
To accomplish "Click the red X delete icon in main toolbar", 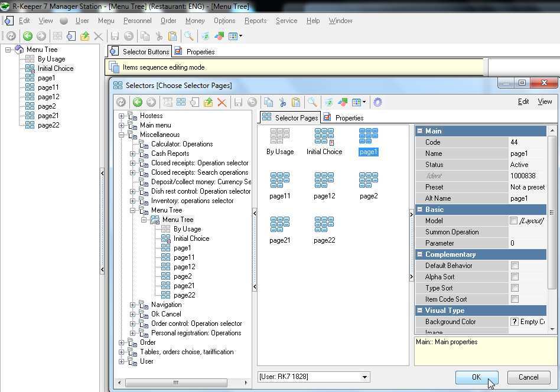I will (x=98, y=36).
